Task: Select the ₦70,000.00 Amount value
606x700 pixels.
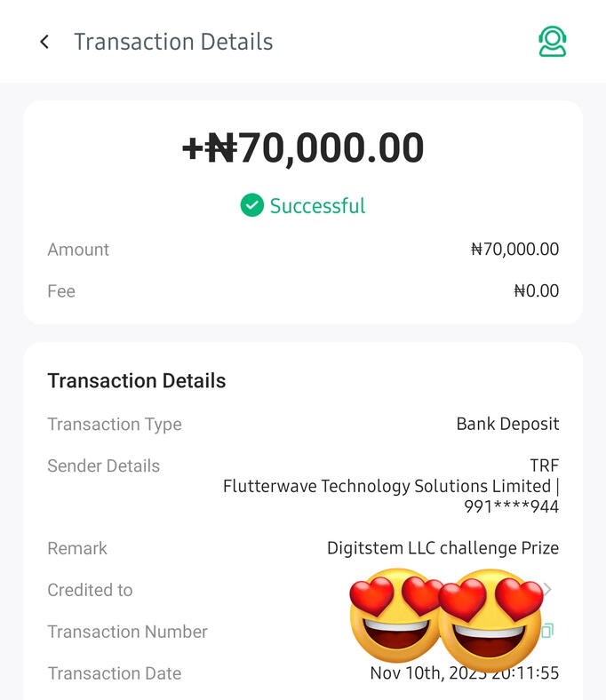Action: [x=514, y=250]
